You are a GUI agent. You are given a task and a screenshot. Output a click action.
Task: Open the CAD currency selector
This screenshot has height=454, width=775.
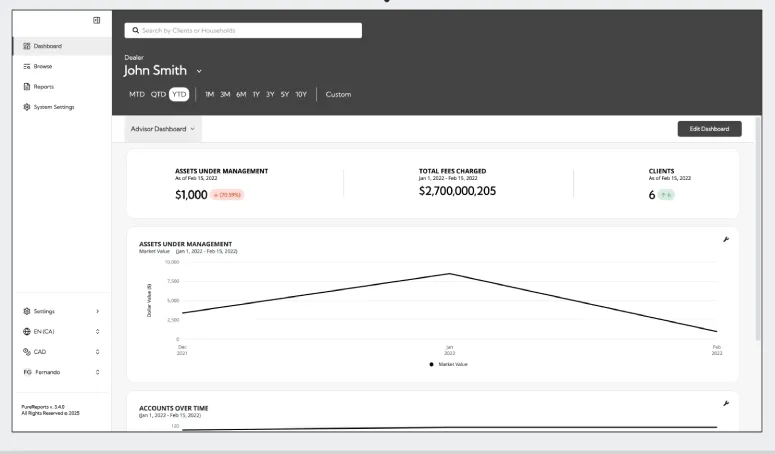coord(62,352)
